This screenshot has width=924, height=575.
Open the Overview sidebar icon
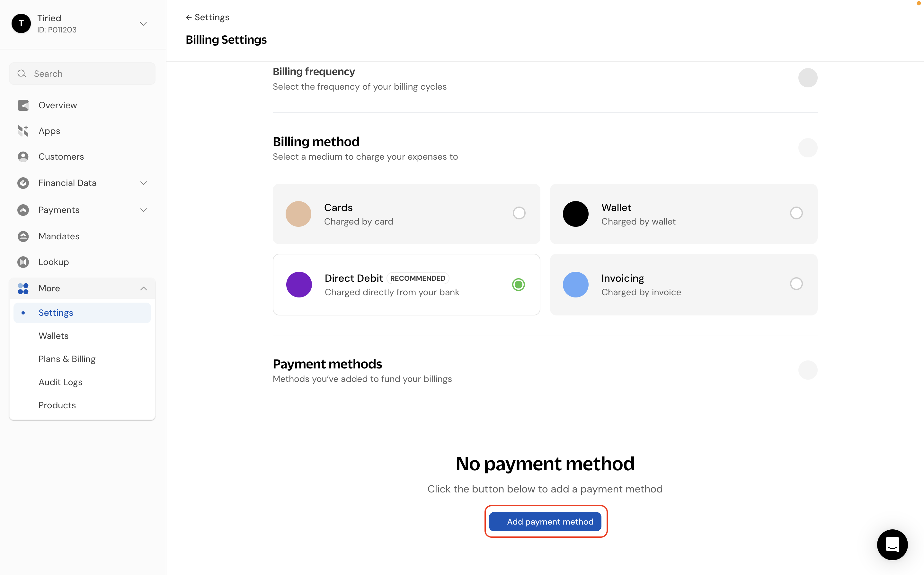tap(23, 105)
